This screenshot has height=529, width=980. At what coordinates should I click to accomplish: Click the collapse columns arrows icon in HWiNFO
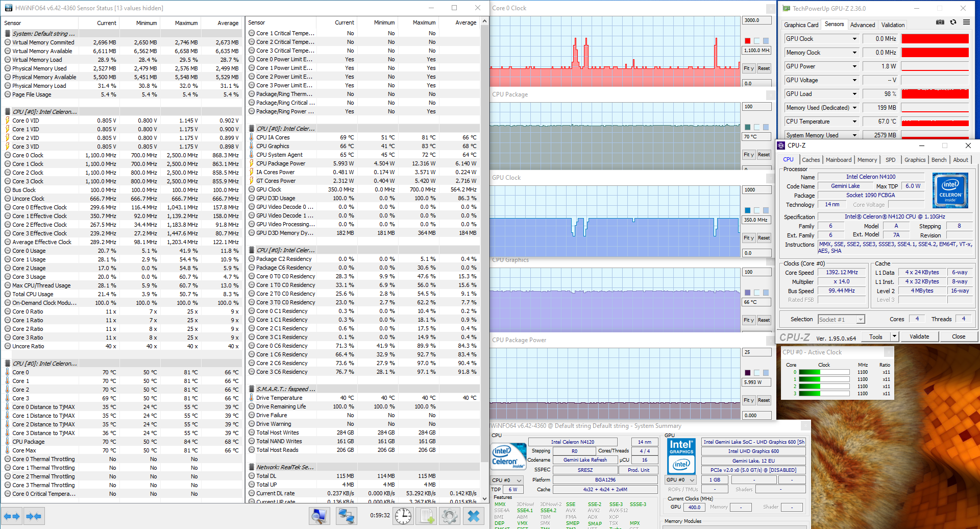[34, 516]
